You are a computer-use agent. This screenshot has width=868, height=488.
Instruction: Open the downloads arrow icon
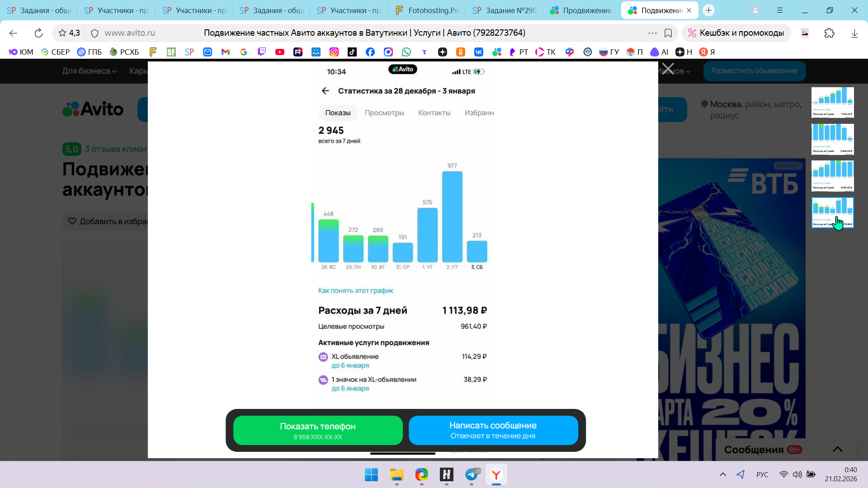tap(854, 33)
